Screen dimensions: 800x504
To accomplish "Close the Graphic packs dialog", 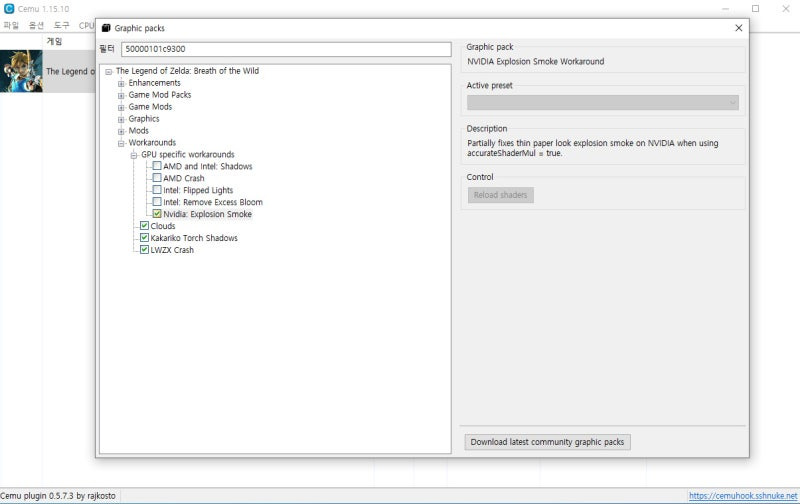I will (x=738, y=28).
